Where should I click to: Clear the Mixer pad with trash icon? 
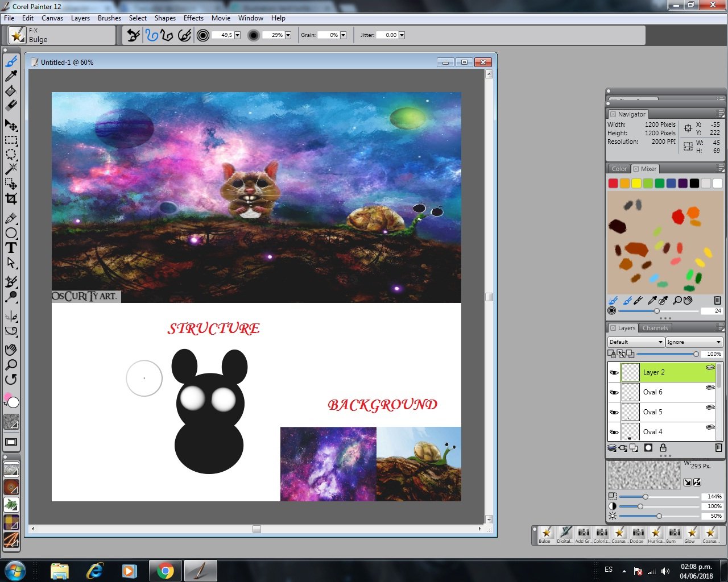coord(717,301)
